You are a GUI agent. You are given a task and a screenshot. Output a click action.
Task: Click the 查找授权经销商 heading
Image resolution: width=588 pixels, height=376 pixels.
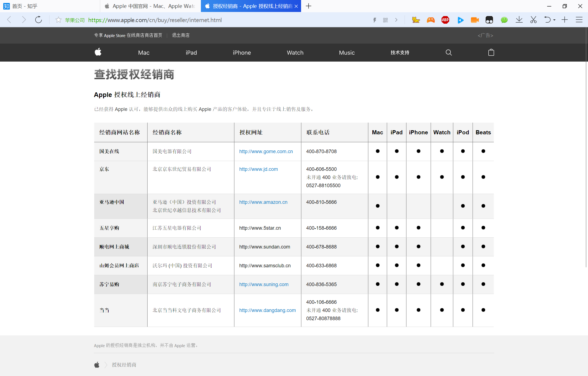pyautogui.click(x=134, y=75)
